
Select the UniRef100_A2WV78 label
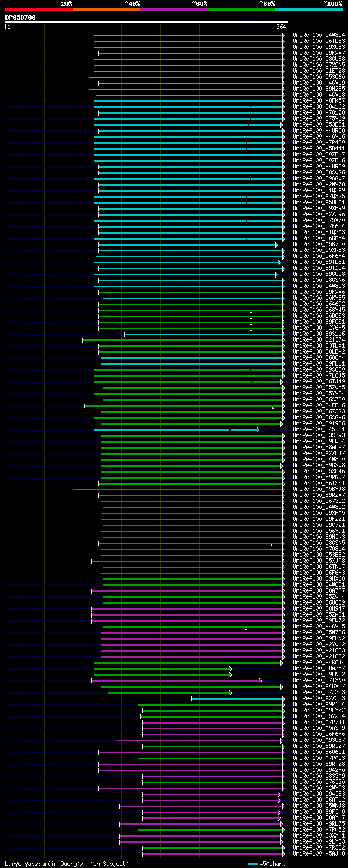tap(319, 184)
